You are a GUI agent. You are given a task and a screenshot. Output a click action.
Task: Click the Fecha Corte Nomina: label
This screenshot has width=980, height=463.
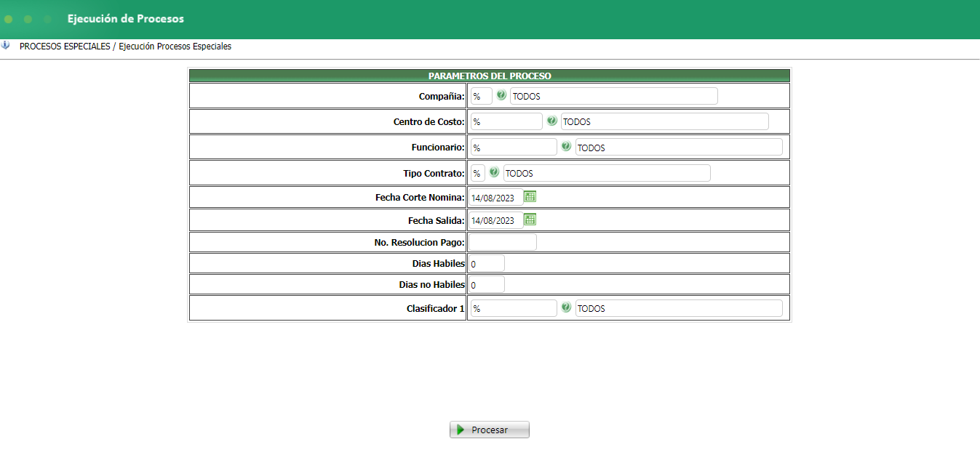420,197
